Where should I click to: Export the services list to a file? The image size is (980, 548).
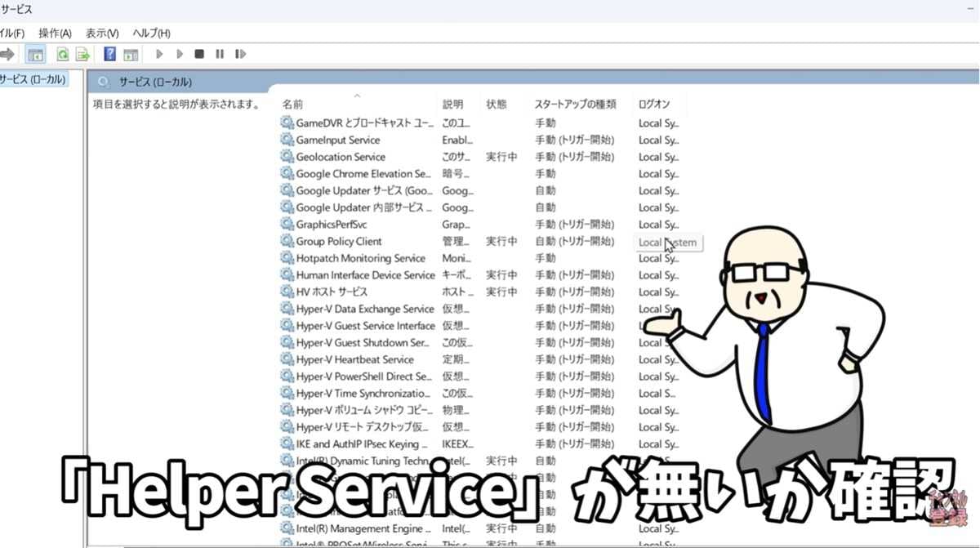(x=81, y=54)
